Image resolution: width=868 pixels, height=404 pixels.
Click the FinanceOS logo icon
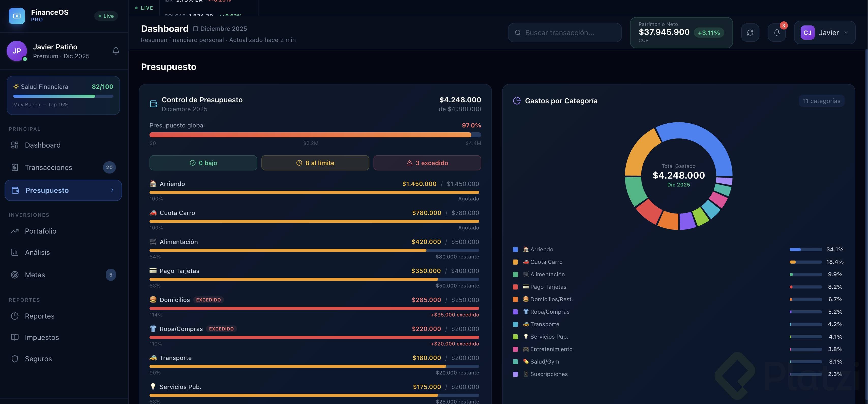(x=17, y=16)
